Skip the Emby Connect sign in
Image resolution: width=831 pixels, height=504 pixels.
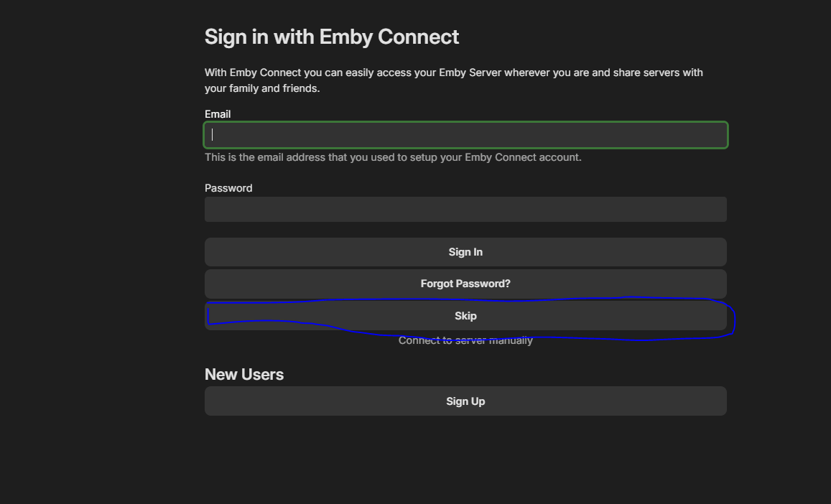coord(465,316)
